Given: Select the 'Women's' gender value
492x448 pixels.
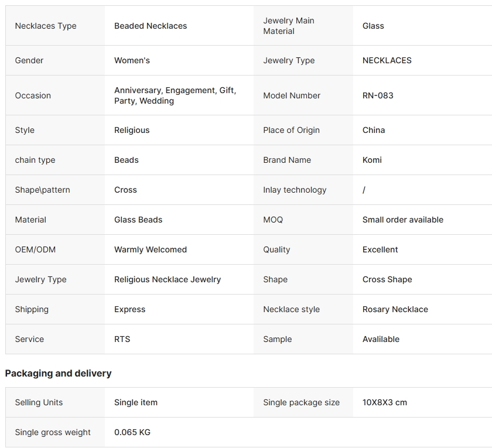Looking at the screenshot, I should click(132, 60).
